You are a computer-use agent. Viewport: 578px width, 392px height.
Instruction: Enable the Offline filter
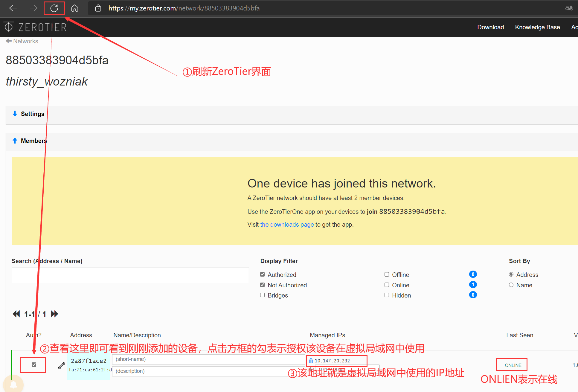click(387, 274)
